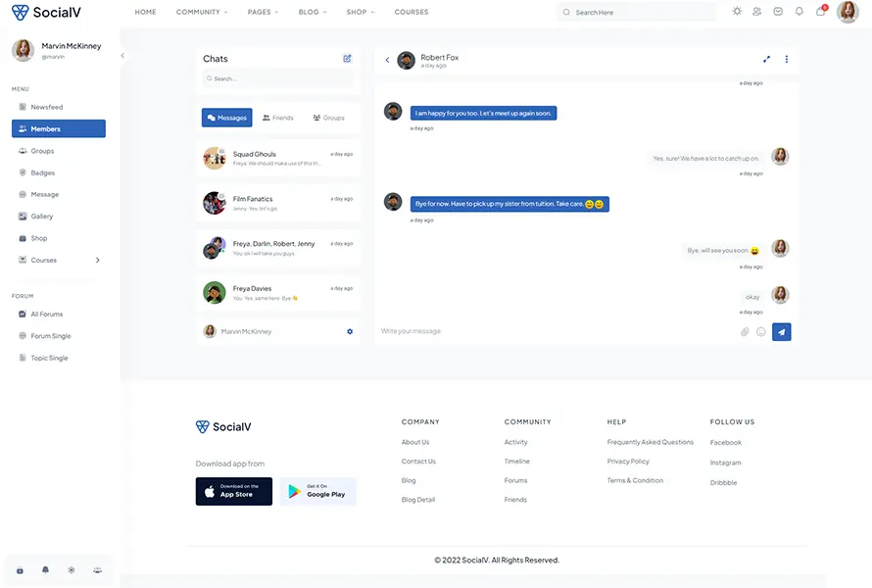The image size is (872, 588).
Task: Open the shopping cart icon with badge
Action: pos(820,12)
